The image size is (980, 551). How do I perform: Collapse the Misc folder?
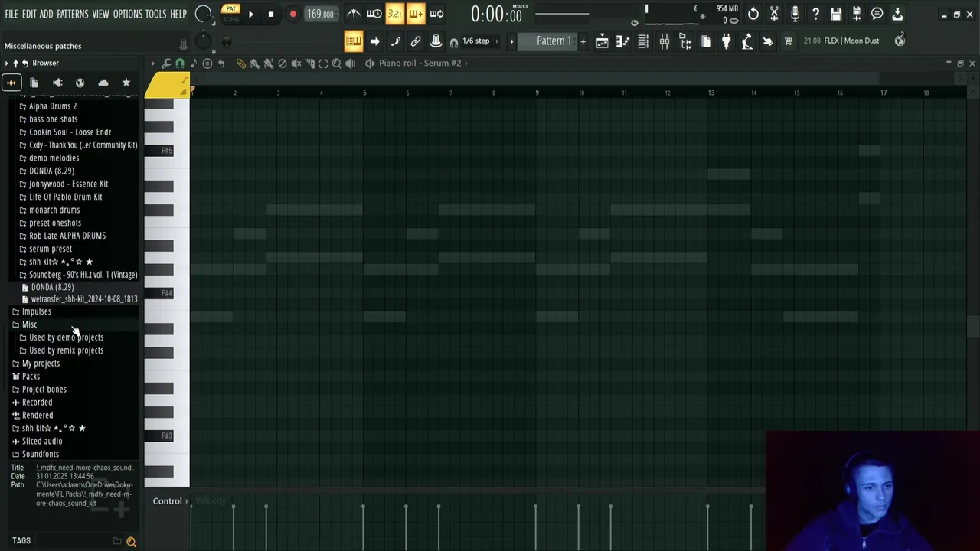pyautogui.click(x=29, y=324)
